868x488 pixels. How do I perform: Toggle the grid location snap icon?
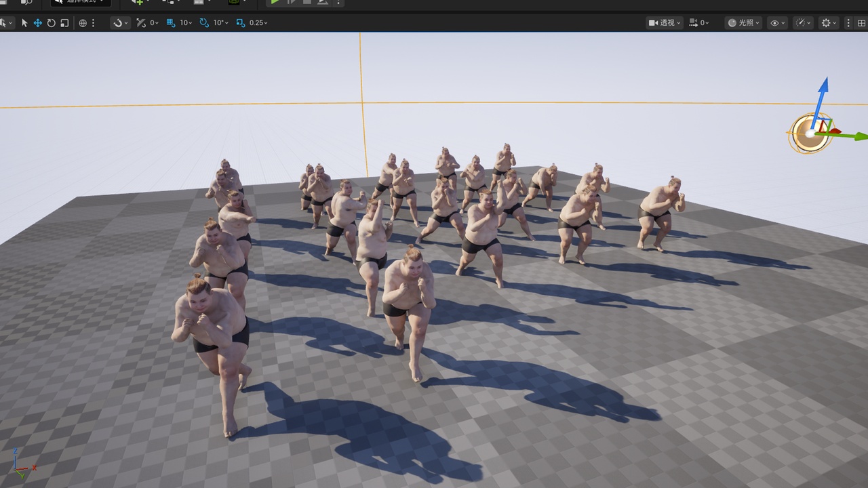coord(171,22)
